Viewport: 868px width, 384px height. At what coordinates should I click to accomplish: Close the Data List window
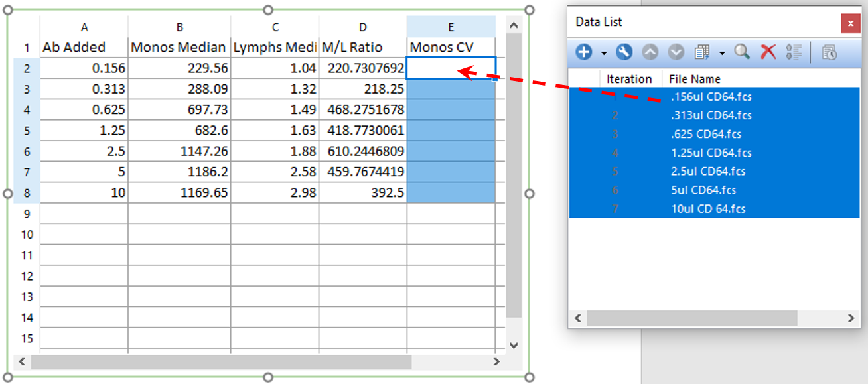coord(850,23)
